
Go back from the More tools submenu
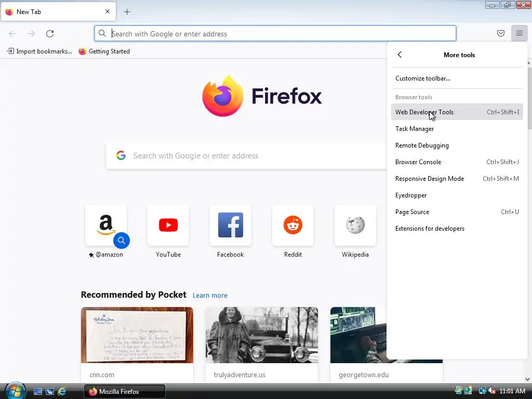pyautogui.click(x=400, y=55)
